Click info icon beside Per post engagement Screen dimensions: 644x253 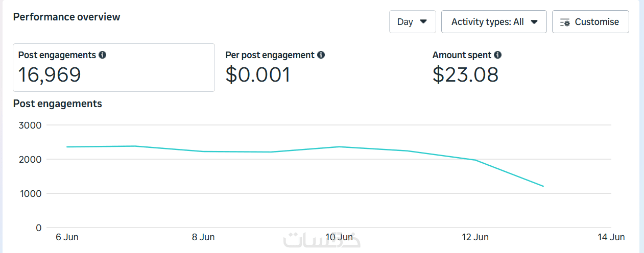[321, 55]
